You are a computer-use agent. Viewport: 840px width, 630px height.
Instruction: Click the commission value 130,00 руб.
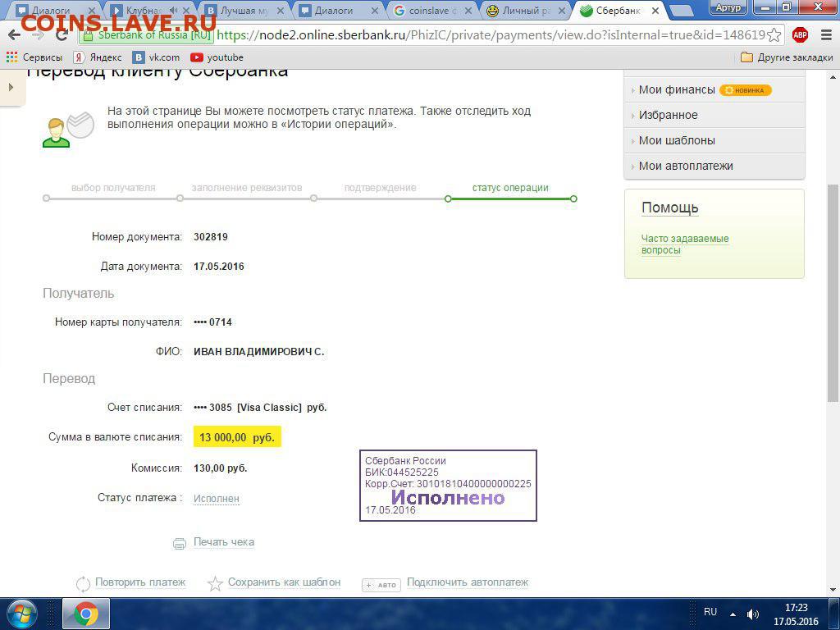(x=220, y=468)
